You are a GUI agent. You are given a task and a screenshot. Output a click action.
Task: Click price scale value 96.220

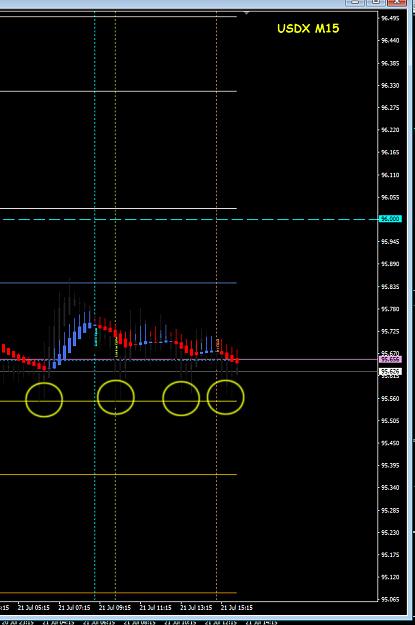point(390,130)
